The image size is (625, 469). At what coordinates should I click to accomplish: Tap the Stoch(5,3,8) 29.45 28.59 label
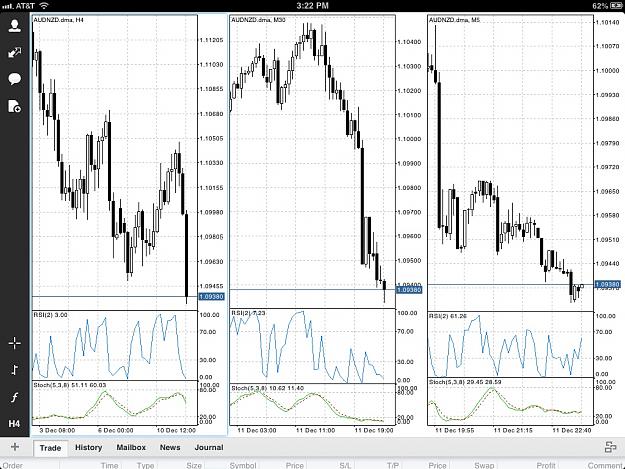point(465,382)
